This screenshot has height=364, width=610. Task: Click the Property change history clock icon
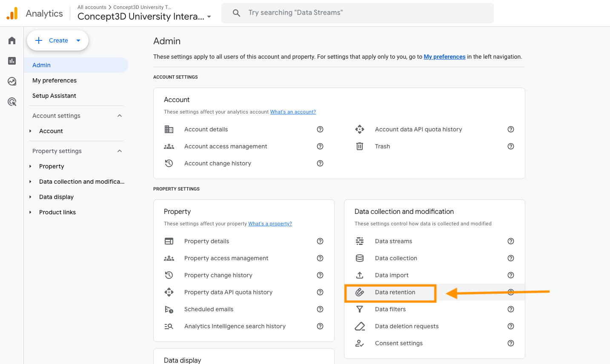pyautogui.click(x=169, y=275)
